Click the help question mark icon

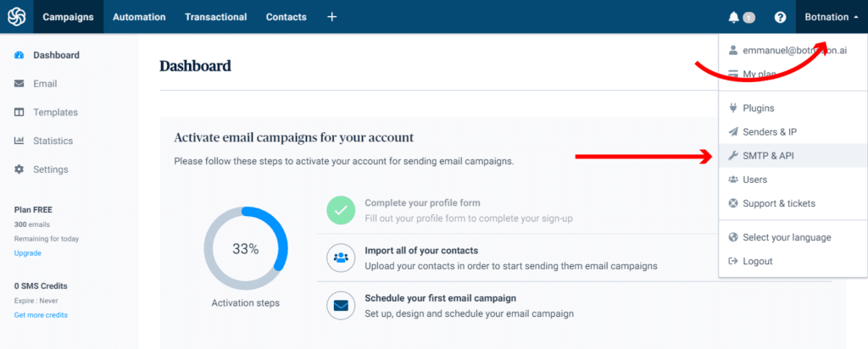[781, 17]
